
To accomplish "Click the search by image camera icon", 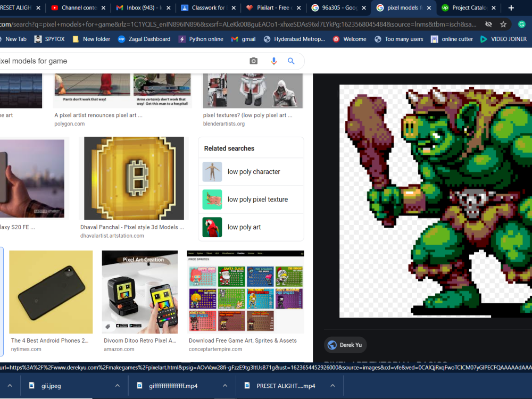I will point(253,61).
